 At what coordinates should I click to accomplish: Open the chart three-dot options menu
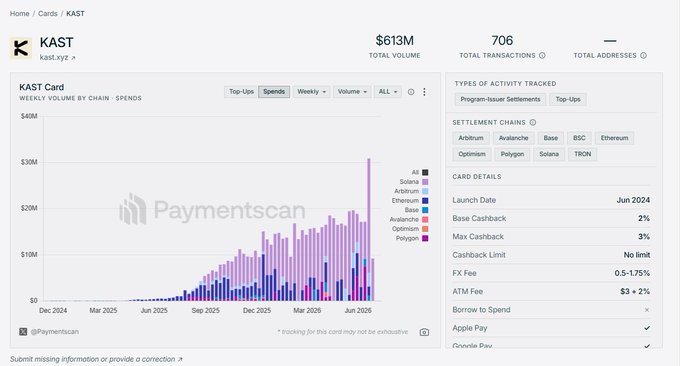point(424,92)
